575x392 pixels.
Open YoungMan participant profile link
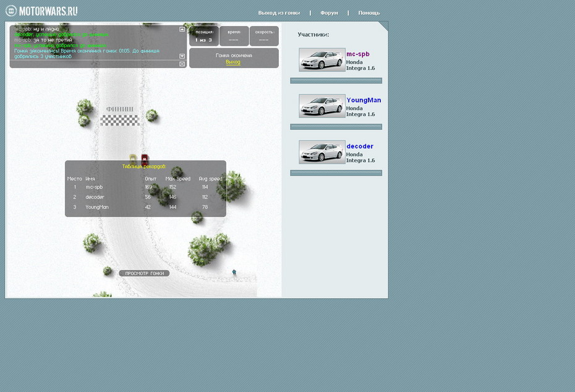pyautogui.click(x=364, y=100)
